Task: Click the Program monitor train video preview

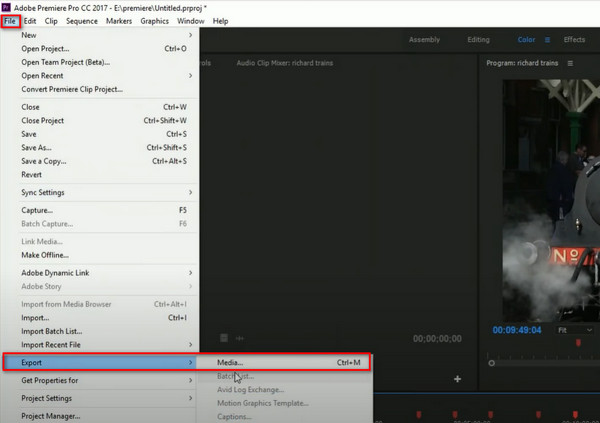Action: point(551,201)
